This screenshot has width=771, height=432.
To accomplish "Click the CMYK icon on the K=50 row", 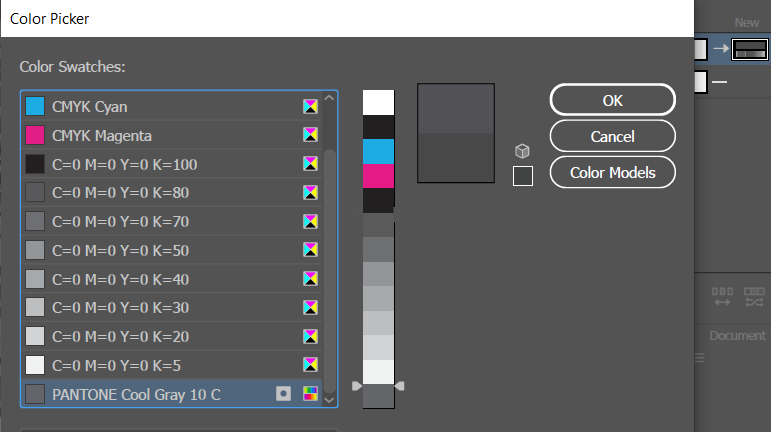I will [311, 250].
